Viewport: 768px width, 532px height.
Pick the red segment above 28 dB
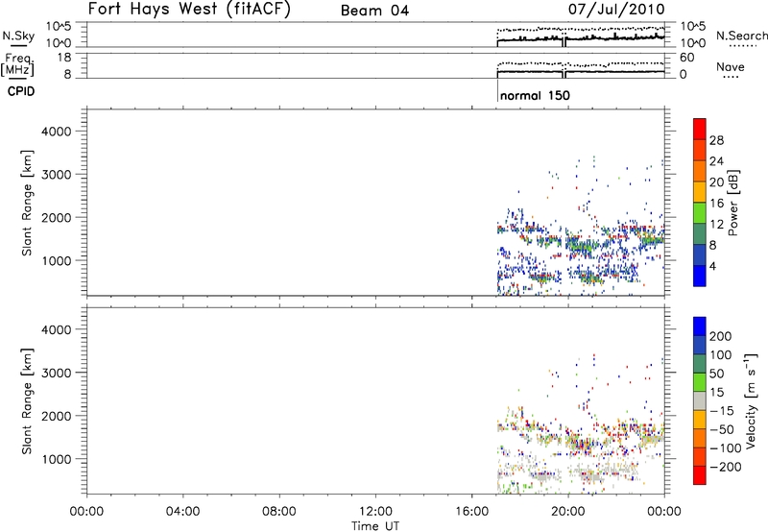coord(700,129)
